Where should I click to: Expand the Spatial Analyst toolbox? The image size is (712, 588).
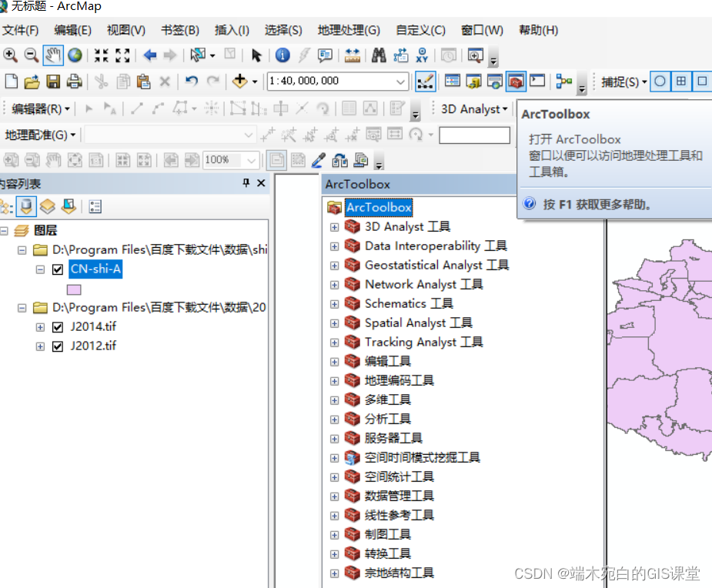click(x=335, y=324)
